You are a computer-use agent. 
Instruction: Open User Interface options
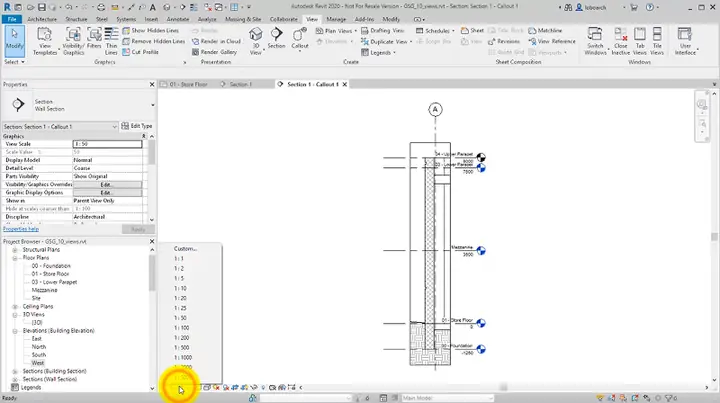[685, 41]
